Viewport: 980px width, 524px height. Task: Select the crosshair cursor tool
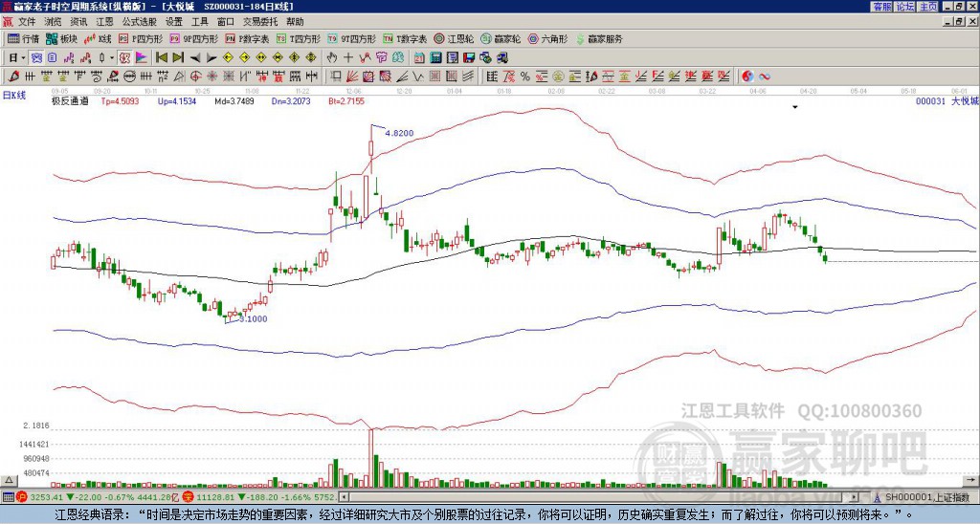pos(348,58)
